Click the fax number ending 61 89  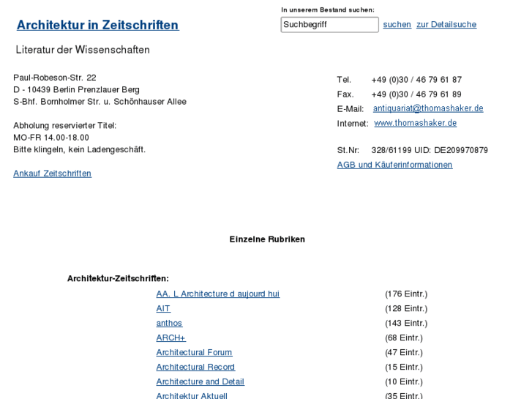[416, 94]
